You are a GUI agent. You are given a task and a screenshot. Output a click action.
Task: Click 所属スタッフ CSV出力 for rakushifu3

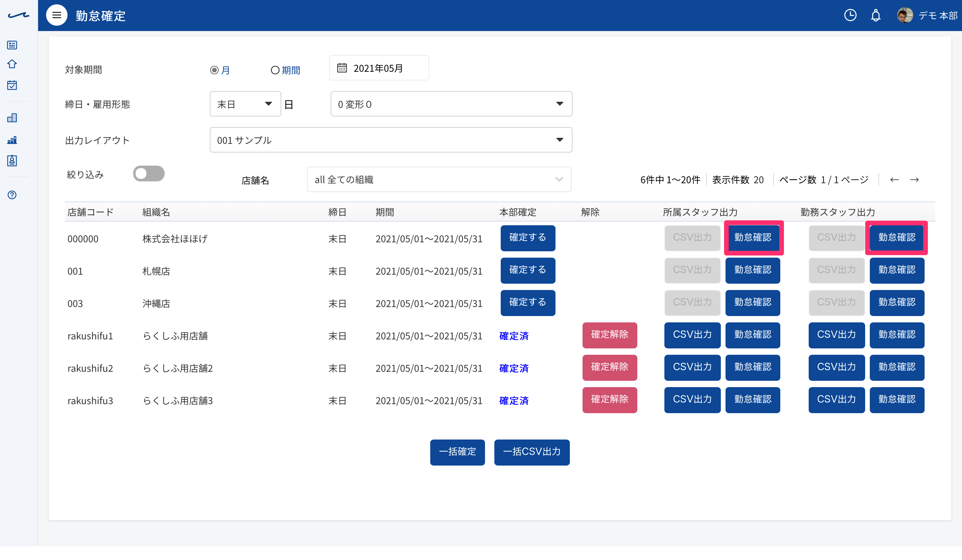point(692,400)
